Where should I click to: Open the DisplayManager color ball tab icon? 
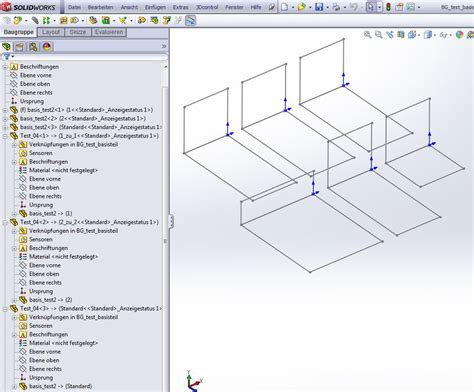coord(47,47)
